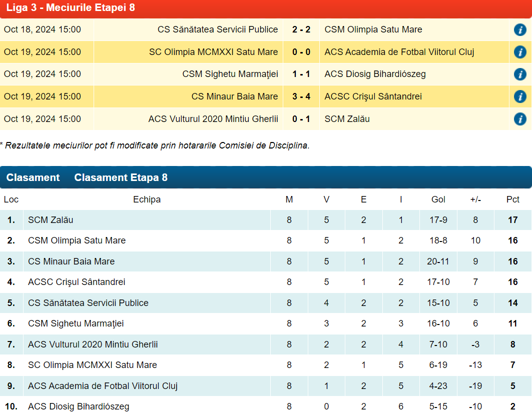Select the Clasament tab
Viewport: 532px width, 417px height.
tap(33, 177)
